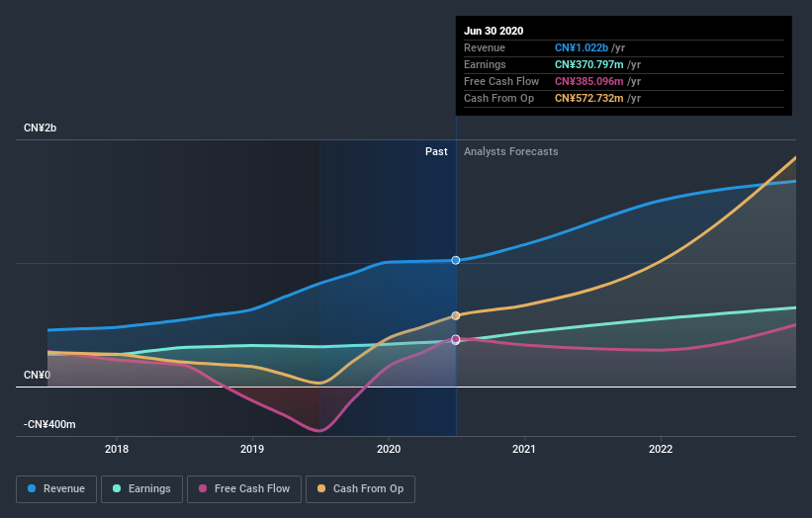Select the orange Cash From Op data point
This screenshot has width=812, height=518.
click(456, 315)
